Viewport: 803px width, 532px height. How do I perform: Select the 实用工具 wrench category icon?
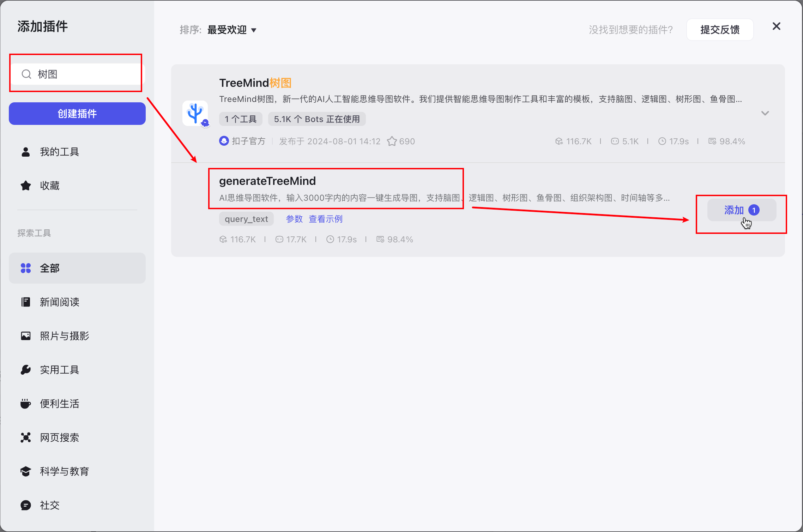[x=26, y=370]
